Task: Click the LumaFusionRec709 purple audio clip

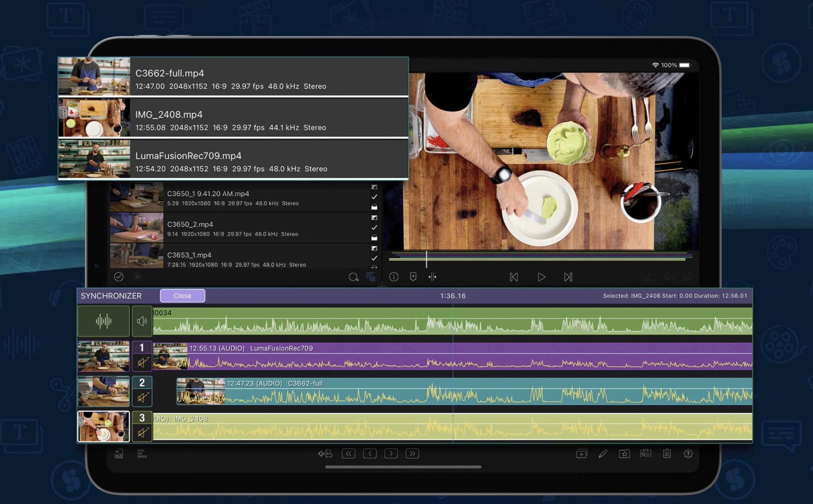Action: pos(452,356)
